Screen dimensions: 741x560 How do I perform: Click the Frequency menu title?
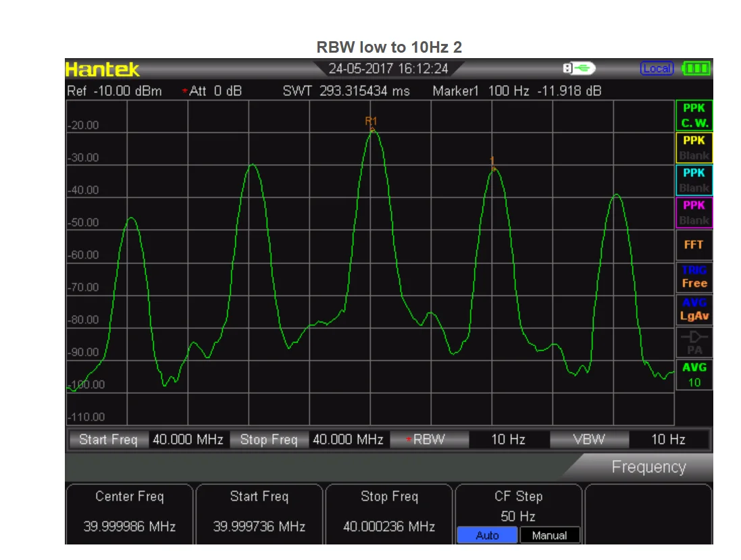click(x=648, y=467)
